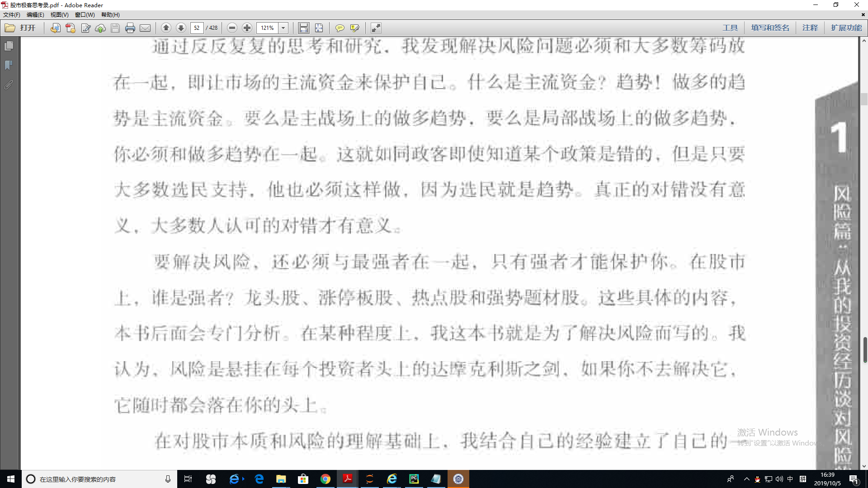This screenshot has width=868, height=488.
Task: Click the sign document pen icon
Action: click(x=85, y=28)
